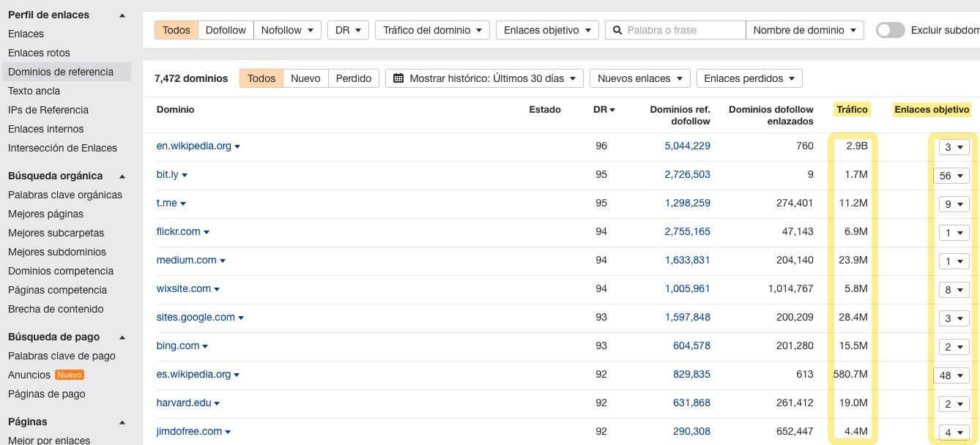Click the DR column sort arrow
The height and width of the screenshot is (445, 980).
pyautogui.click(x=612, y=111)
